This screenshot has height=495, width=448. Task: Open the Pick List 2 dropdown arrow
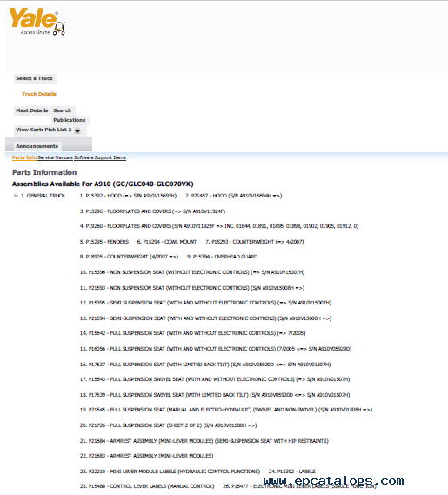(77, 130)
